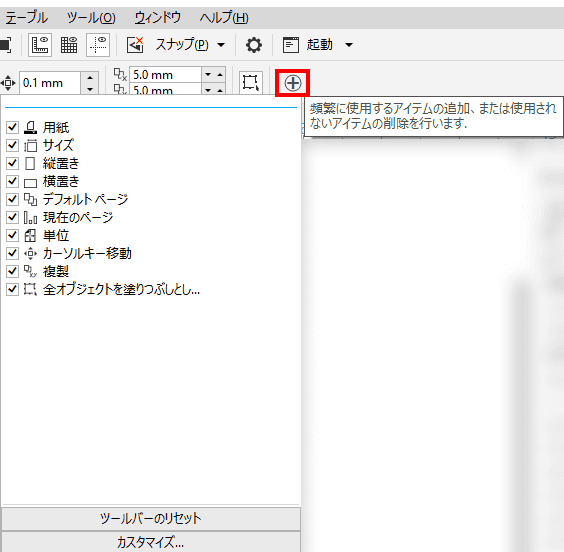Click the launcher window icon beside 起動
564x552 pixels.
[291, 45]
